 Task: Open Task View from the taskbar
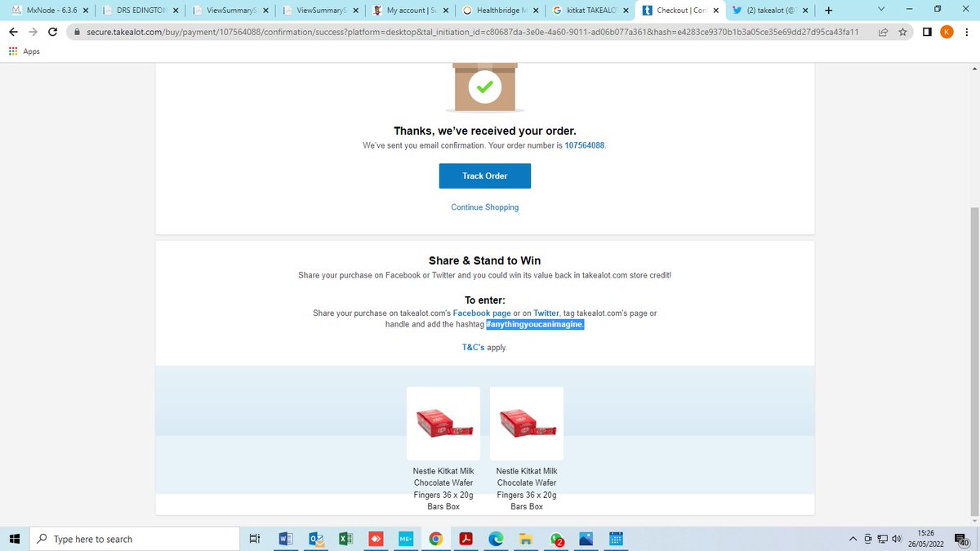[254, 539]
